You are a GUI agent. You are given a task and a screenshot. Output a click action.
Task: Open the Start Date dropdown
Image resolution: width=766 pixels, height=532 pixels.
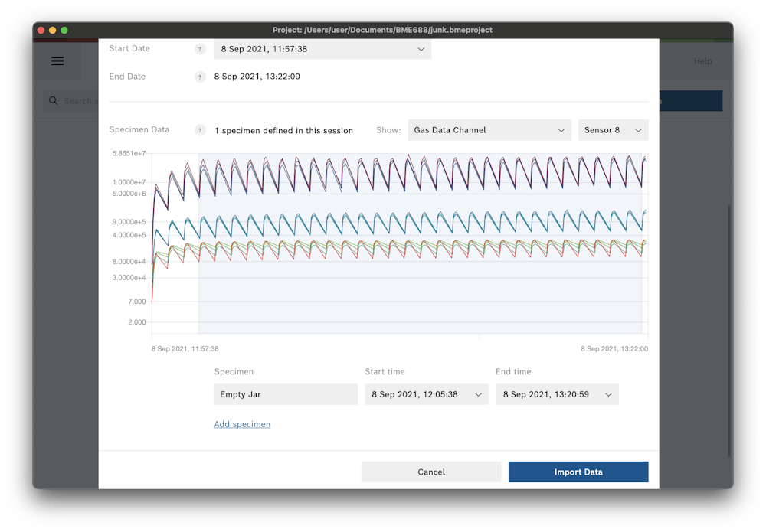pyautogui.click(x=322, y=49)
